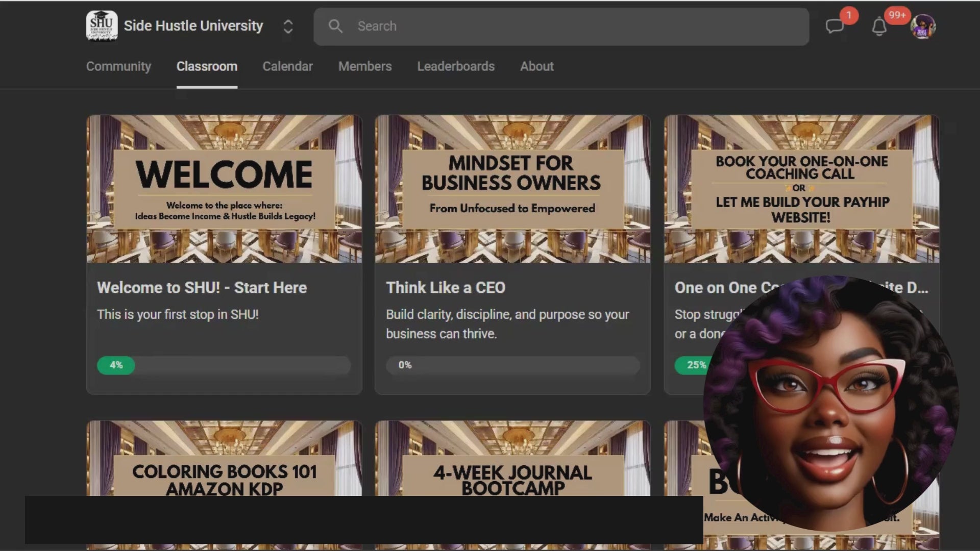This screenshot has height=551, width=980.
Task: Click the Welcome to SHU! - Start Here title
Action: pyautogui.click(x=202, y=288)
